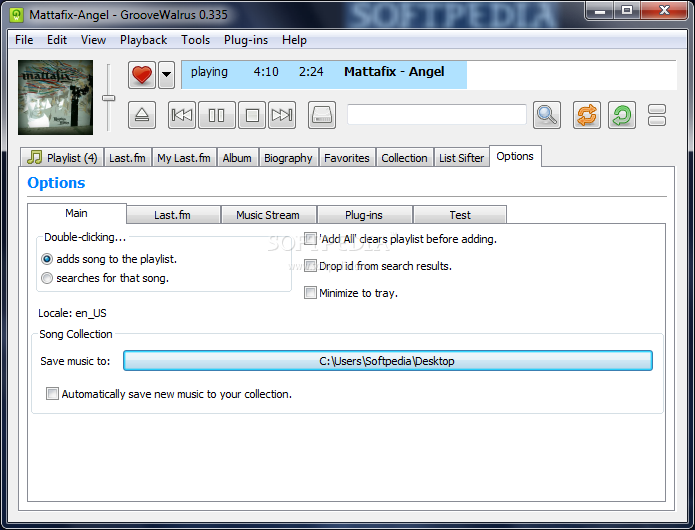The image size is (695, 530).
Task: Open the View menu
Action: click(94, 40)
